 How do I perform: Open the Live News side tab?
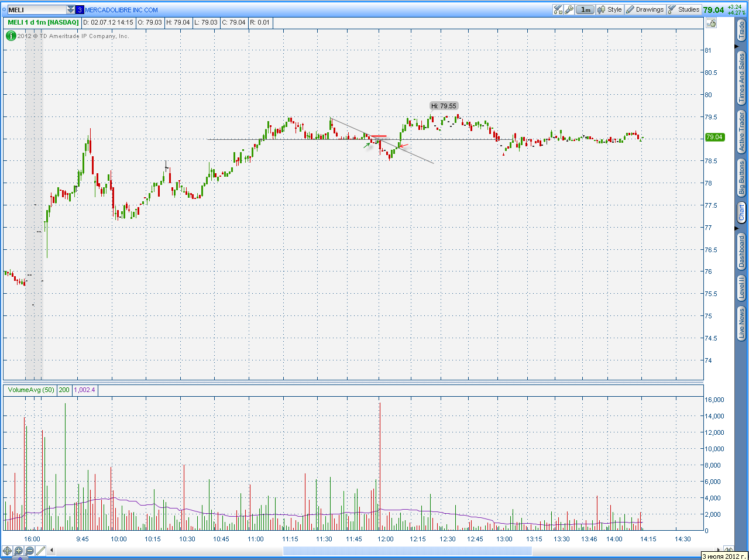pos(741,323)
